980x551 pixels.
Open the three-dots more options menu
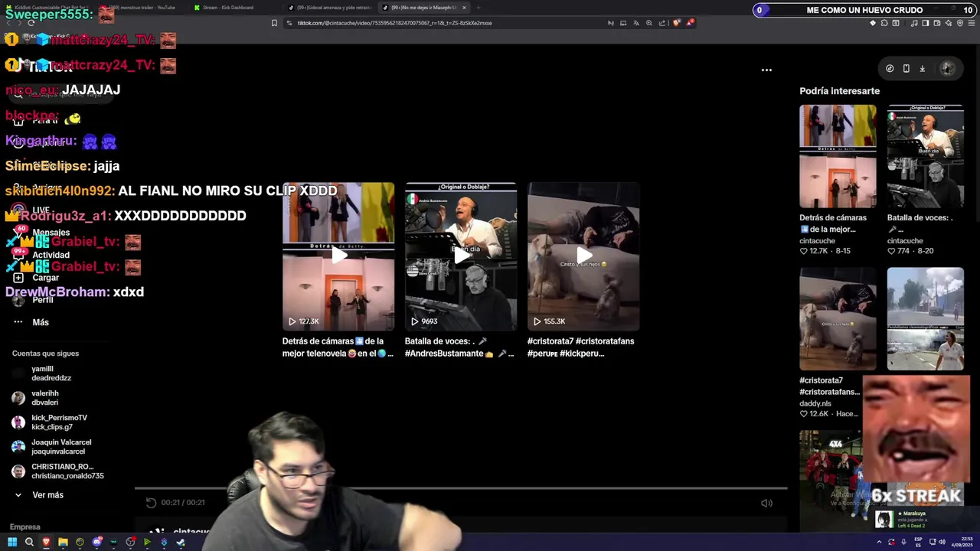click(x=766, y=70)
